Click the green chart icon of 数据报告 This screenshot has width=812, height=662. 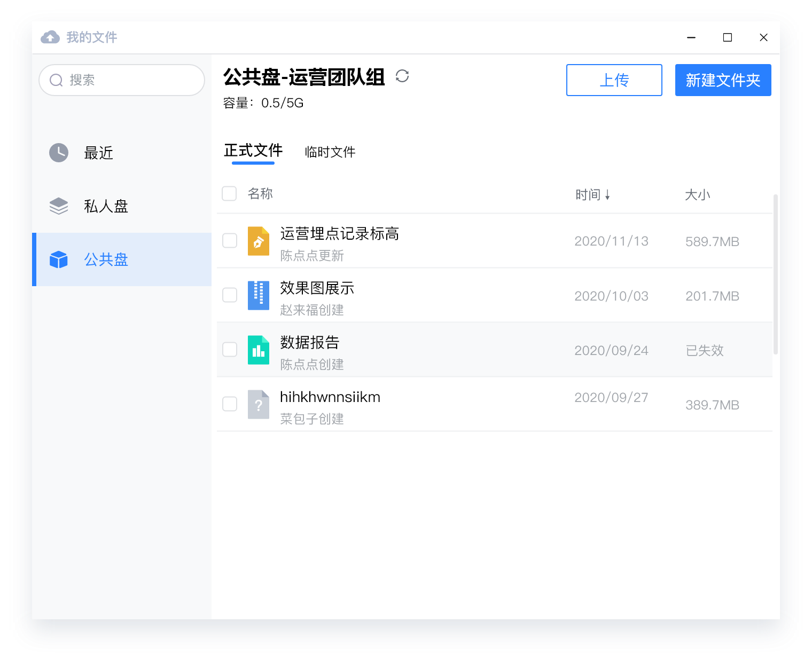tap(259, 350)
